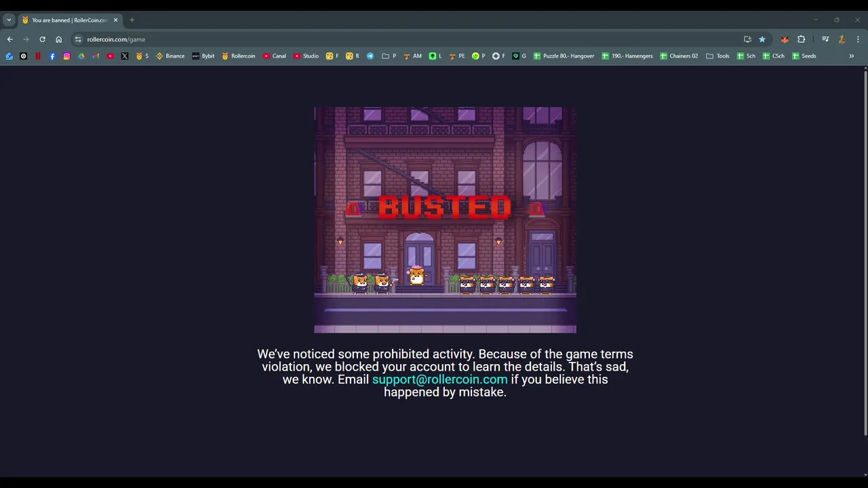Open the Binance bookmark
Image resolution: width=868 pixels, height=488 pixels.
(x=170, y=56)
